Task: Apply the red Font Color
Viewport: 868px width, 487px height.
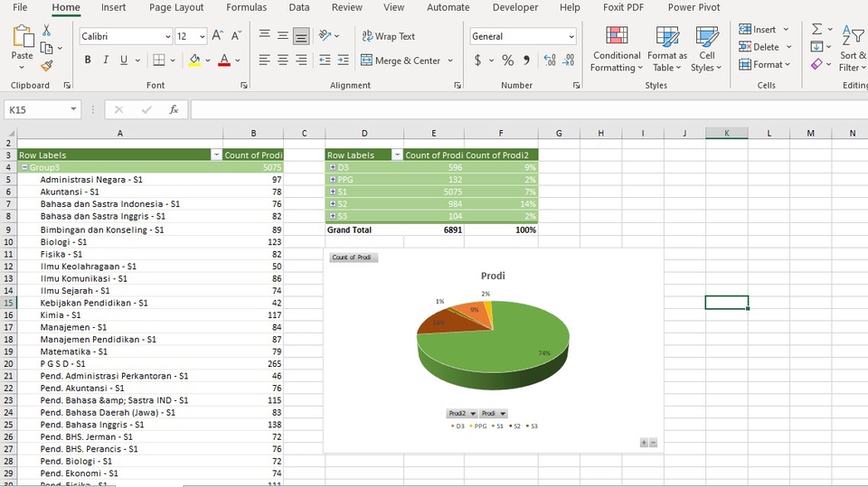Action: coord(224,60)
